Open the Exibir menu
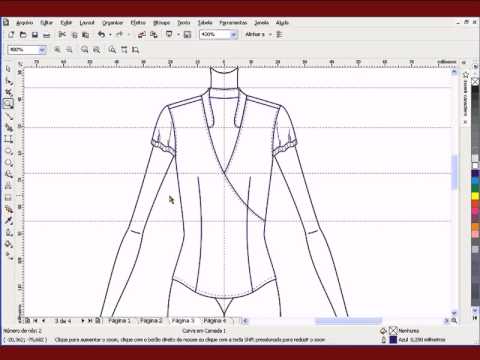Viewport: 480px width, 360px height. pos(66,23)
